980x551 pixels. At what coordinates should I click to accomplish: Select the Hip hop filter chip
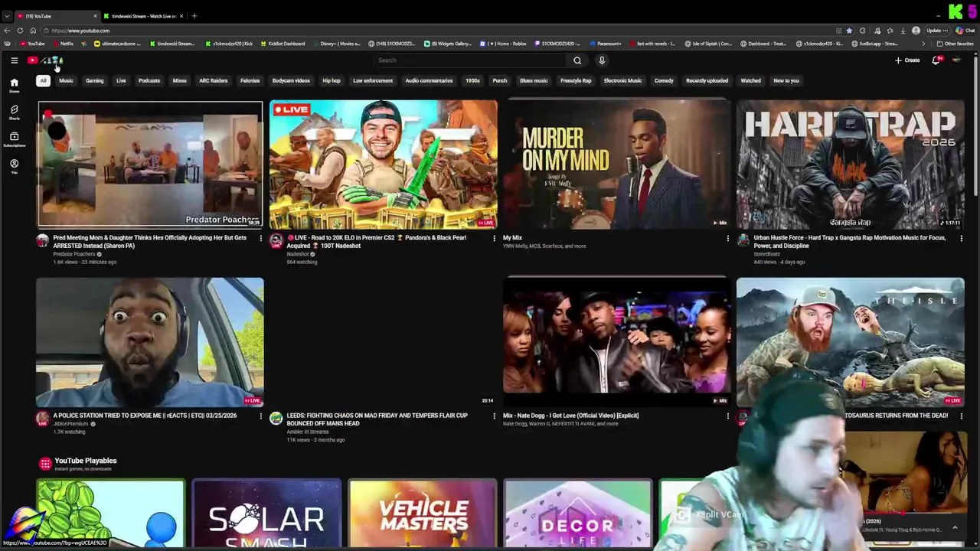tap(332, 80)
